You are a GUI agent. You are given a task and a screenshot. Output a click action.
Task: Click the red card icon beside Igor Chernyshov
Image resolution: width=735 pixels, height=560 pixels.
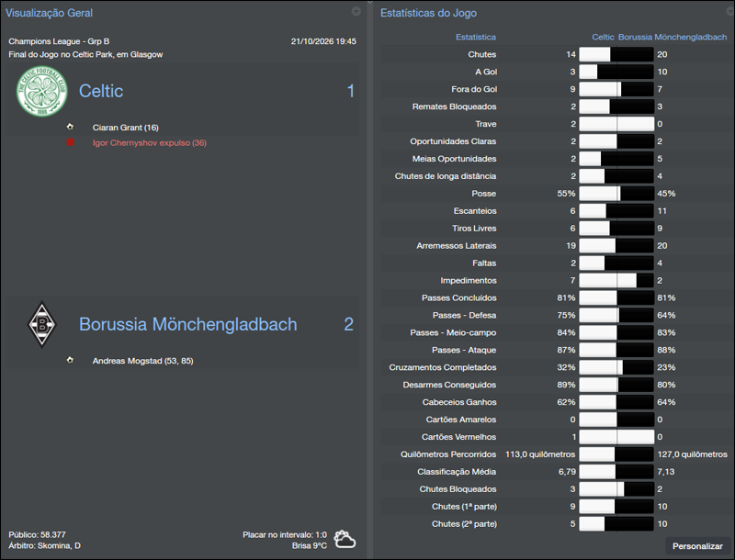[x=70, y=142]
